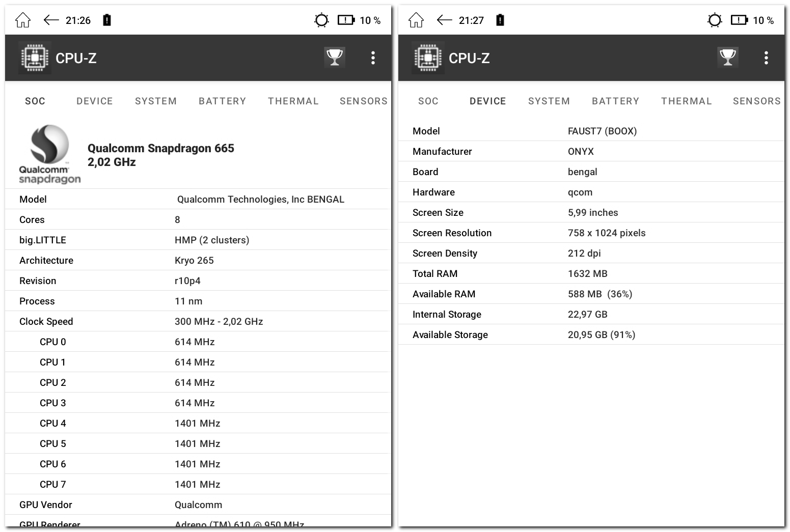
Task: Open the three-dot overflow menu in the left window
Action: 373,58
